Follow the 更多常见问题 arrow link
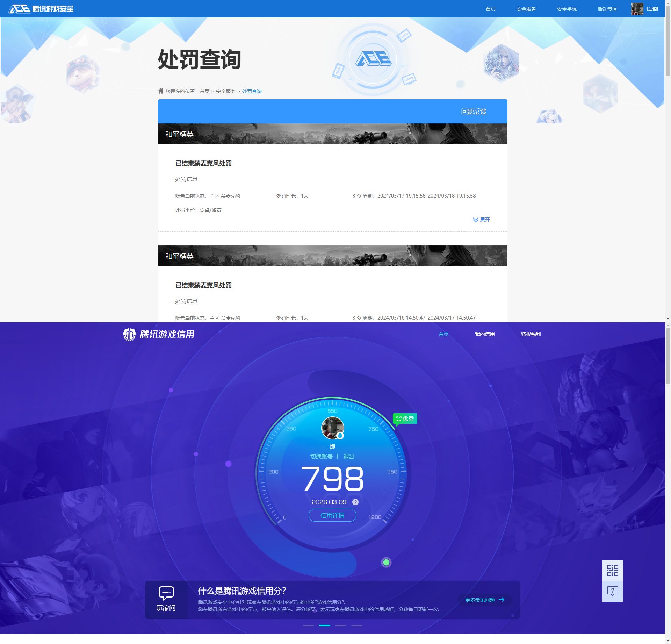Viewport: 671px width, 644px height. point(485,599)
